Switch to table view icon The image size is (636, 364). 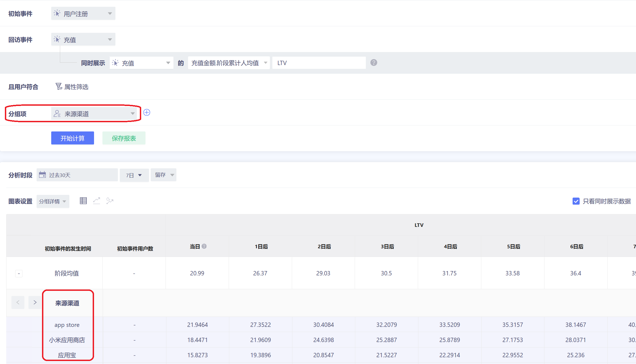pyautogui.click(x=83, y=201)
